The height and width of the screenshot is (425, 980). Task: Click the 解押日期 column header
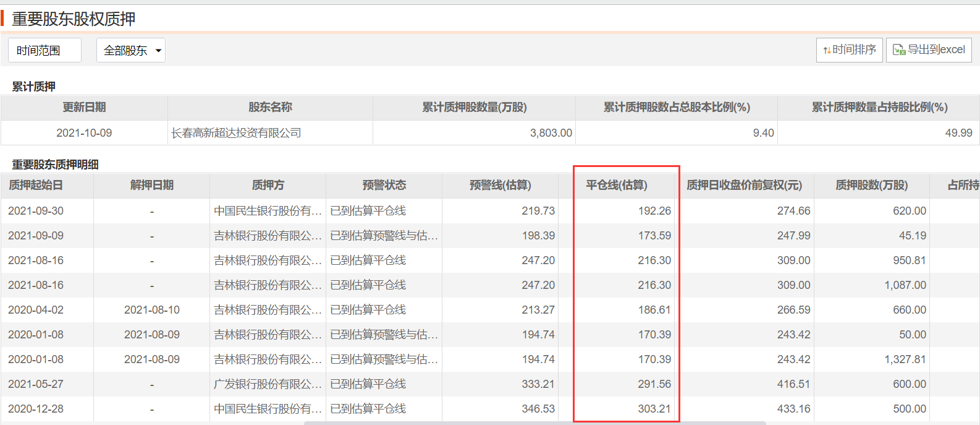(x=152, y=185)
